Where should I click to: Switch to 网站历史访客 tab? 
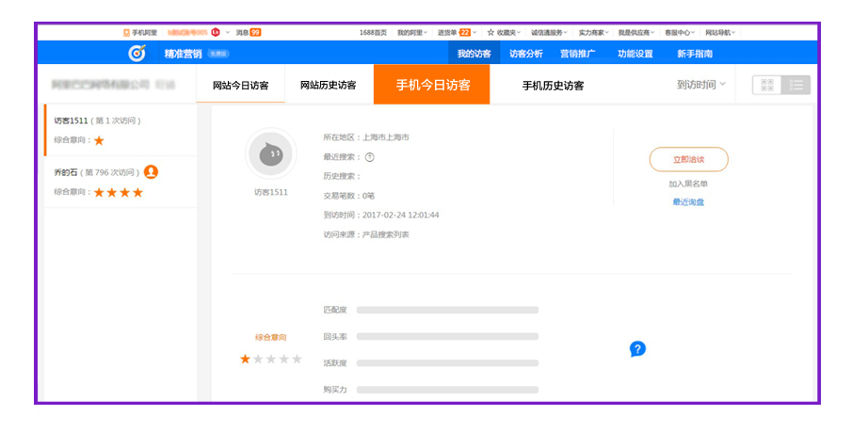[329, 85]
